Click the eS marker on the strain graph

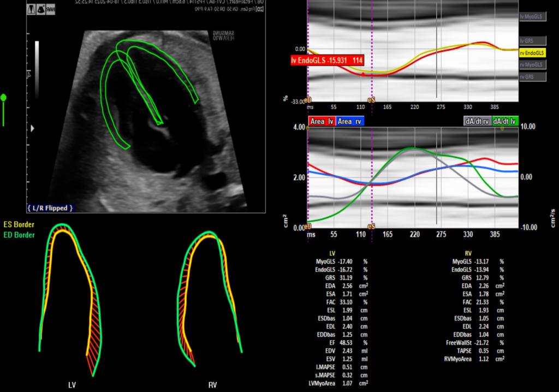(x=371, y=101)
